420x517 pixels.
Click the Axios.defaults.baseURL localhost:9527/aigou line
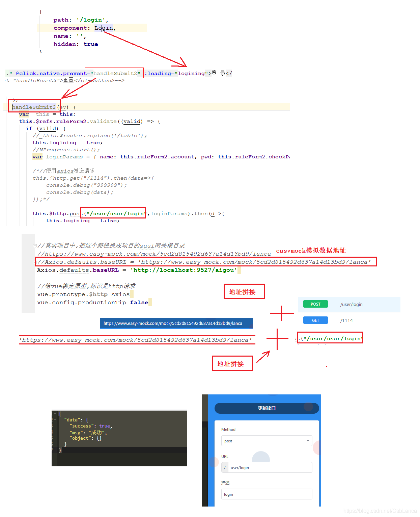[137, 270]
